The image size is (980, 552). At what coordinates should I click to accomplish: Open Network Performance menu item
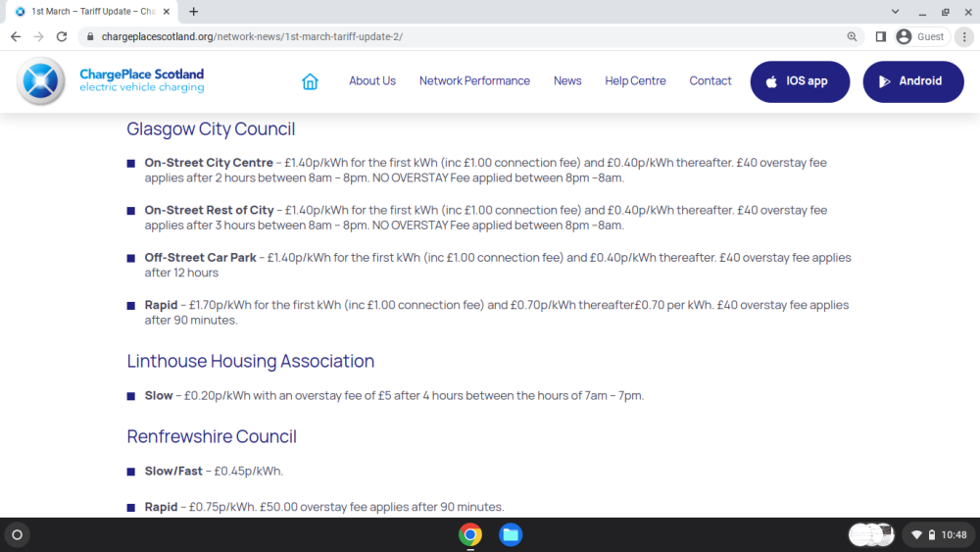pos(474,81)
